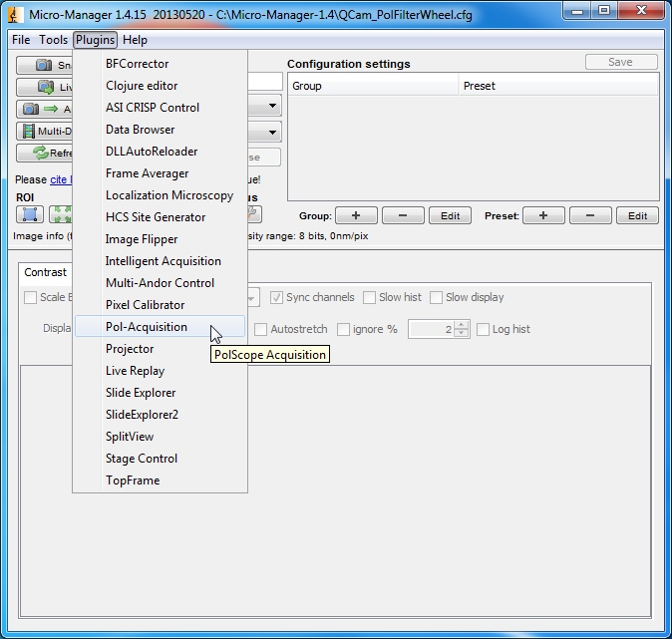
Task: Click the set ROI rectangle icon
Action: pyautogui.click(x=30, y=214)
